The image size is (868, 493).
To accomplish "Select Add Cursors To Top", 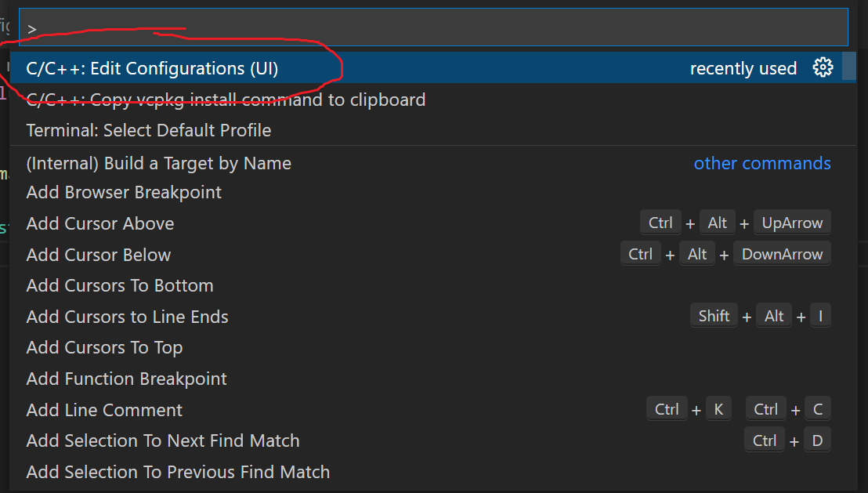I will (103, 347).
